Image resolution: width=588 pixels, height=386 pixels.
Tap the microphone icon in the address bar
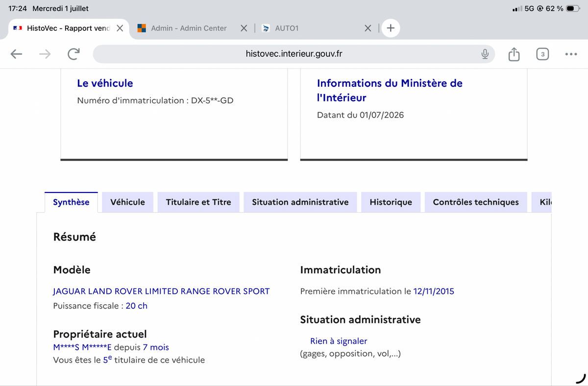[x=485, y=54]
